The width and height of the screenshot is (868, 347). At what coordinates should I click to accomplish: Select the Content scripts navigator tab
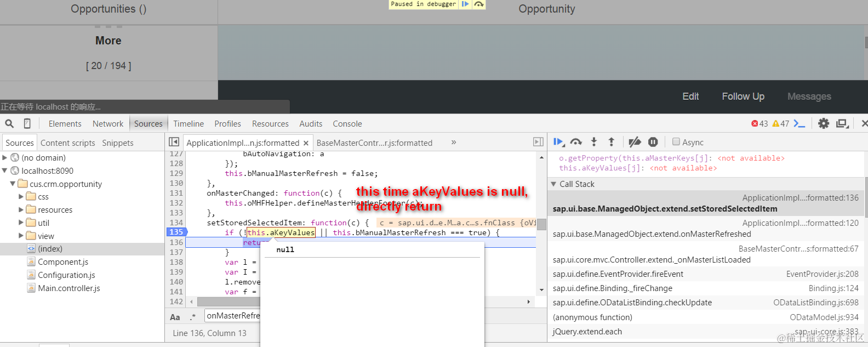tap(68, 143)
